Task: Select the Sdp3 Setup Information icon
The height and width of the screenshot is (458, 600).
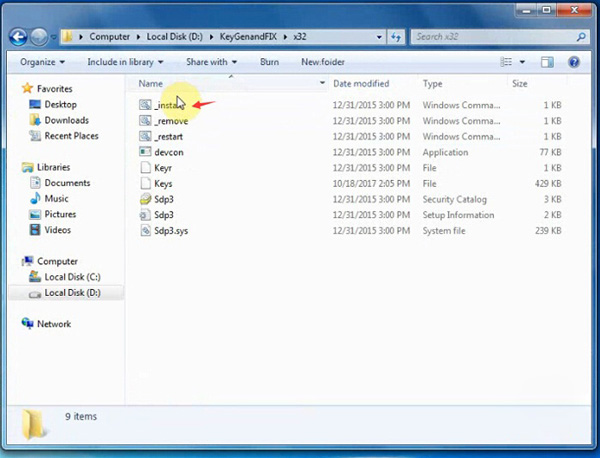Action: point(145,215)
